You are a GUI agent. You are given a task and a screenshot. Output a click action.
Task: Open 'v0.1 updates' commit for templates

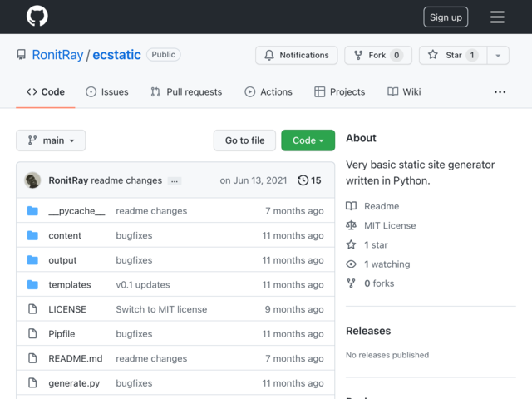(x=143, y=284)
